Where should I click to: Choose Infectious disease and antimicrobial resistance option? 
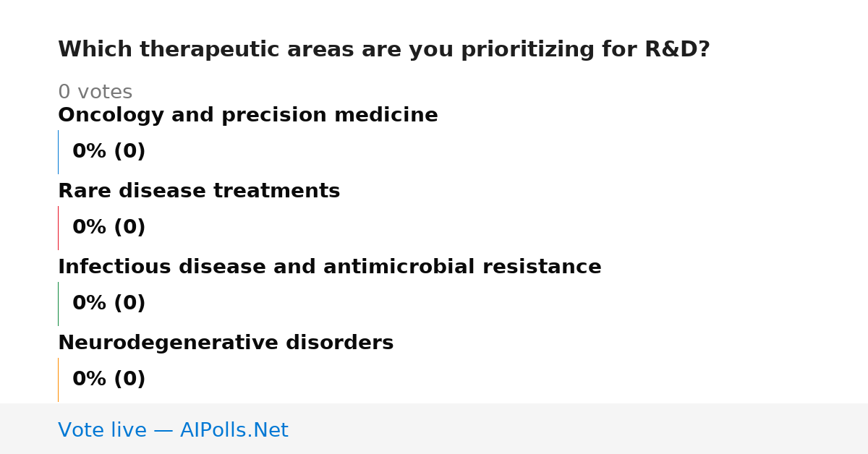[x=330, y=267]
